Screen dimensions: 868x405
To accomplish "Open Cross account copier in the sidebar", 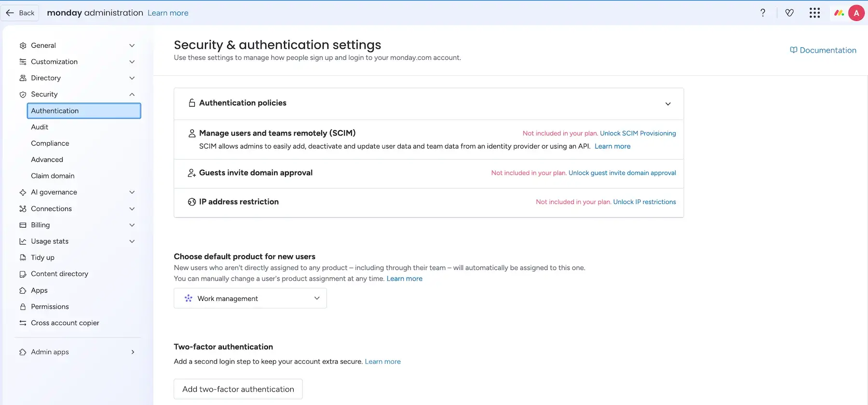I will [x=65, y=323].
